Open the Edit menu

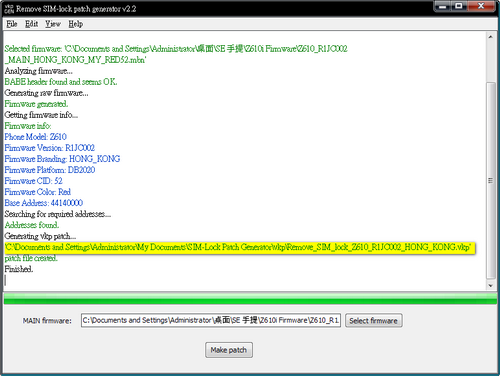[31, 24]
